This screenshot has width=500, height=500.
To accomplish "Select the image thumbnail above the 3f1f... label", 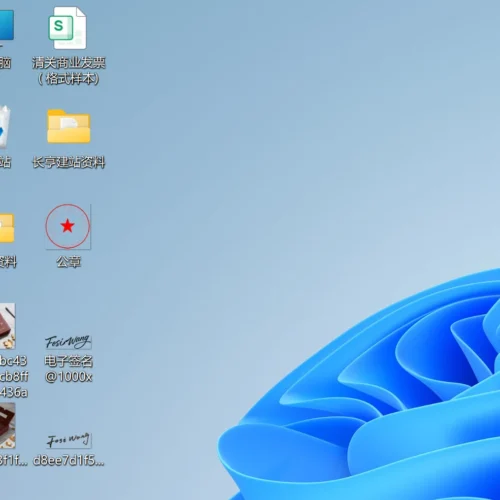I will (x=7, y=425).
